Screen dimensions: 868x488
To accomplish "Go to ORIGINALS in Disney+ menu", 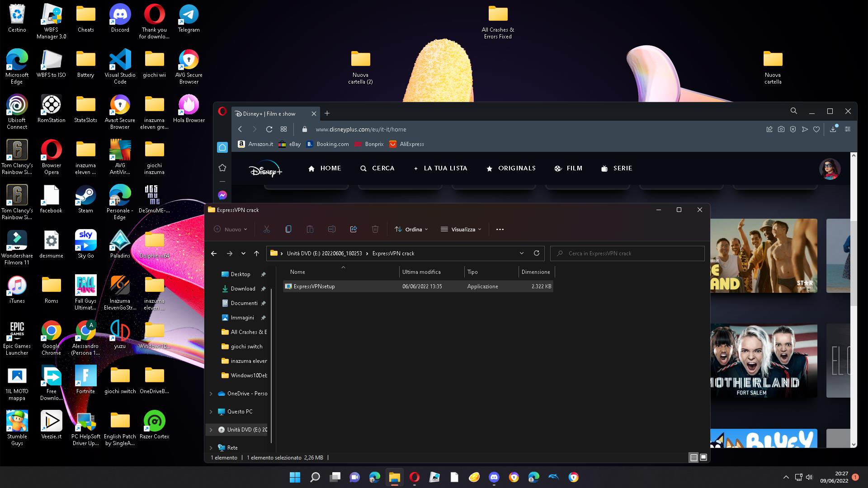I will click(x=511, y=169).
